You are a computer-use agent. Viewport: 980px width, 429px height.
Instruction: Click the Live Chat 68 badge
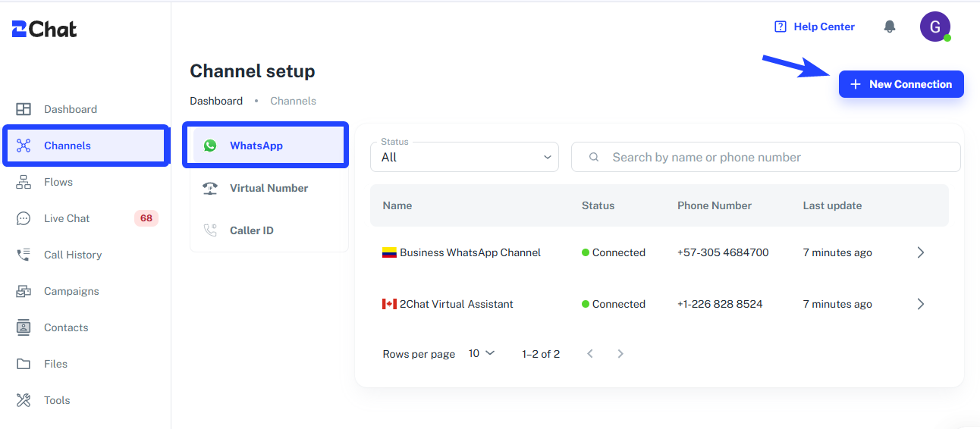tap(146, 218)
